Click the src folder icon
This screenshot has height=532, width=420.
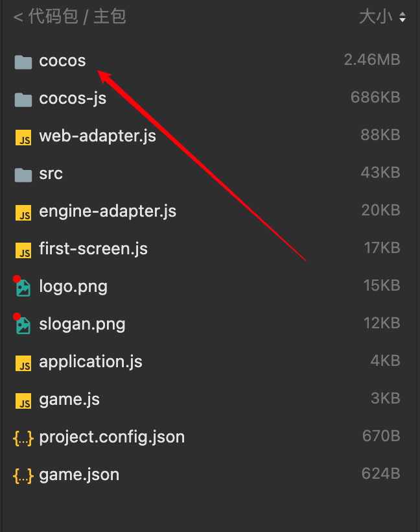tap(23, 175)
